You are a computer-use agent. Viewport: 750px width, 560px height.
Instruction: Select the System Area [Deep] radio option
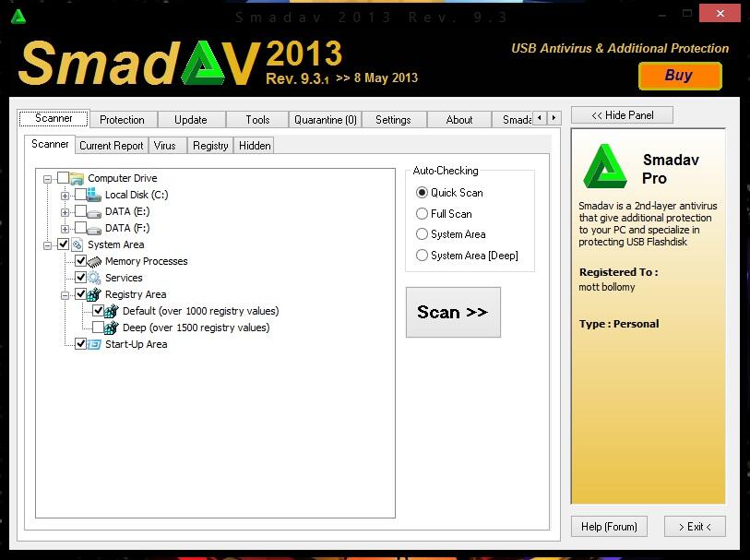422,255
